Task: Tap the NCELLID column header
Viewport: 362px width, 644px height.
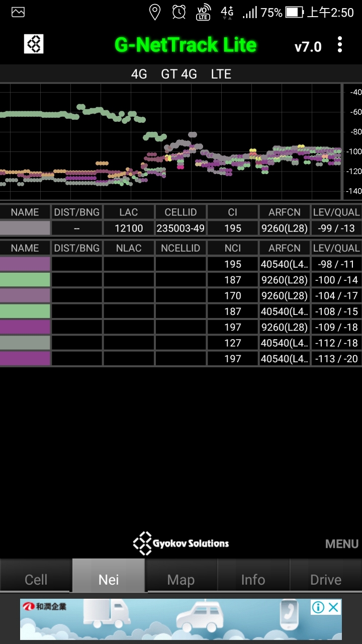Action: [x=180, y=248]
